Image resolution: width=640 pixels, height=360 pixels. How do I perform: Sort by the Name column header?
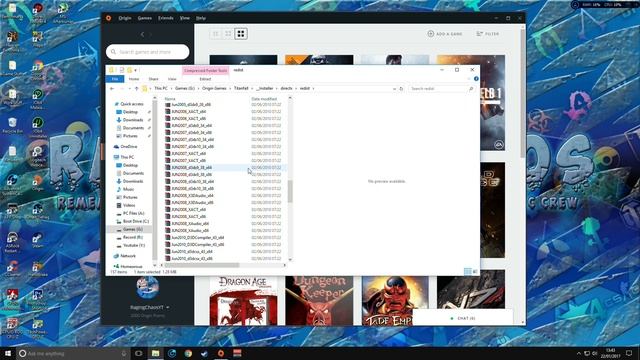click(x=170, y=99)
